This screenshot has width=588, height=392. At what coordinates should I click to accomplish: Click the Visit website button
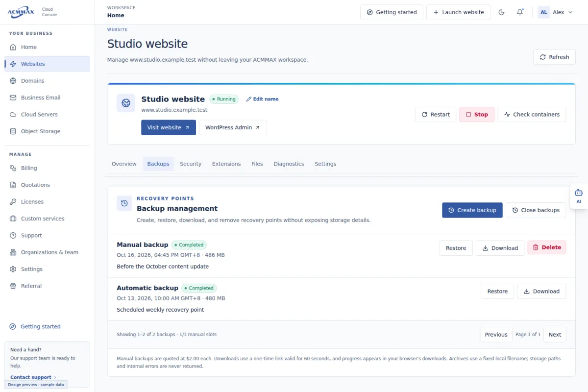tap(169, 127)
